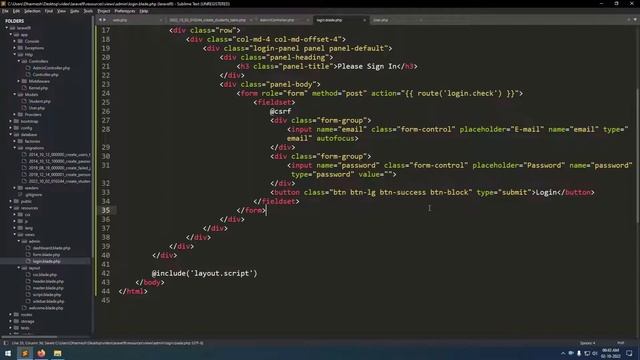Click the PHP syntax selector
Image resolution: width=640 pixels, height=360 pixels.
(x=620, y=343)
